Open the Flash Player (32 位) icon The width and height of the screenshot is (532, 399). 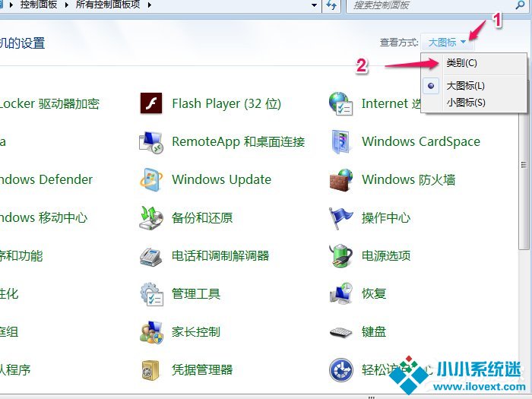(151, 103)
